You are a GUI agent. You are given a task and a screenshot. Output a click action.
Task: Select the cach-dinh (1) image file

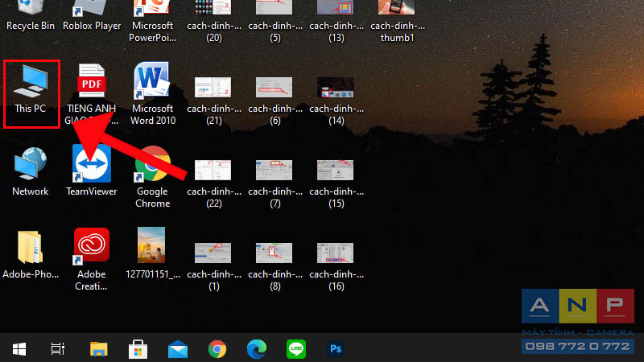click(213, 267)
